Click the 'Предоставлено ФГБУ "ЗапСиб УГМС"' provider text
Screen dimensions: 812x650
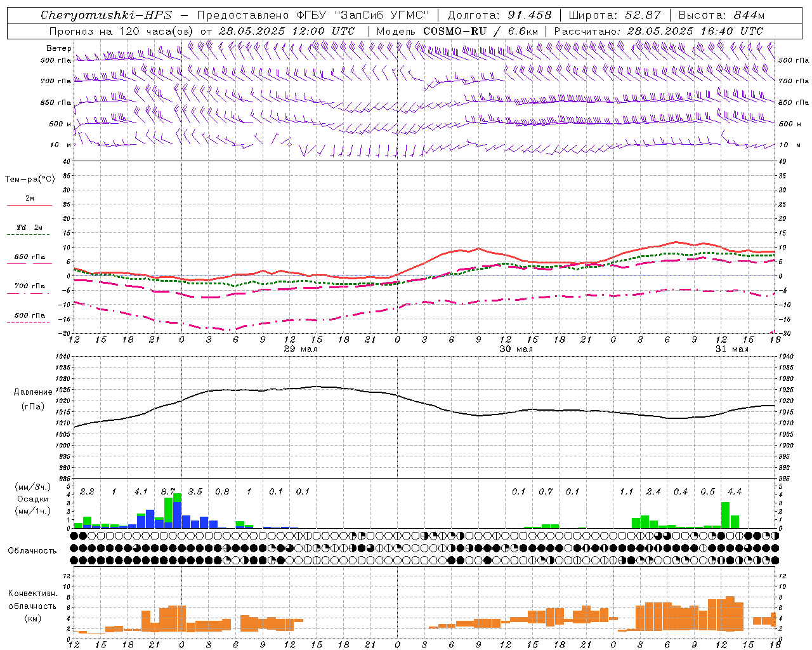click(313, 15)
